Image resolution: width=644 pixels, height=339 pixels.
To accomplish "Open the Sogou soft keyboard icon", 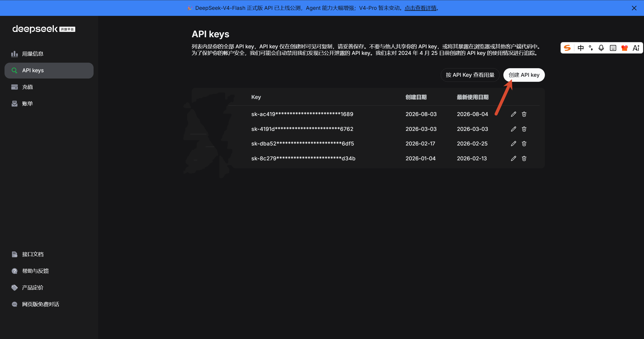I will pyautogui.click(x=613, y=48).
